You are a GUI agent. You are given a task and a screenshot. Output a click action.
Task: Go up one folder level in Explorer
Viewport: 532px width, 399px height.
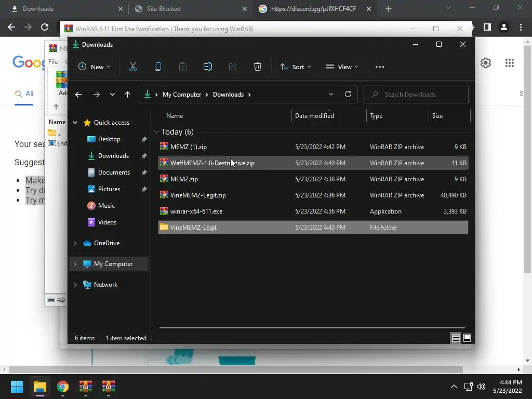point(127,95)
